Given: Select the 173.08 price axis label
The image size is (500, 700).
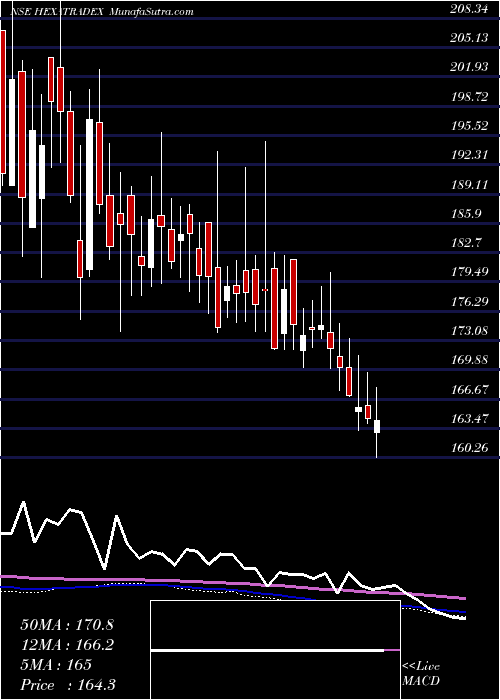Looking at the screenshot, I should 469,331.
